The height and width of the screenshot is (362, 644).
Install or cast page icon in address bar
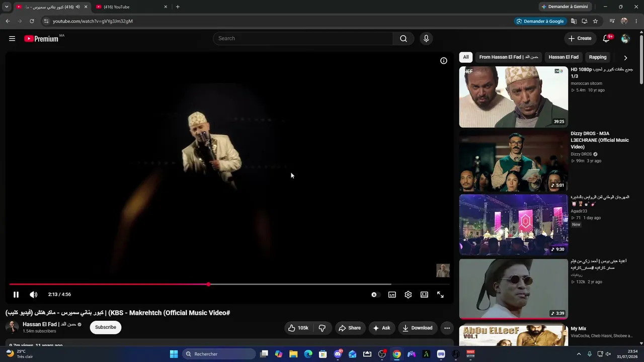[585, 21]
